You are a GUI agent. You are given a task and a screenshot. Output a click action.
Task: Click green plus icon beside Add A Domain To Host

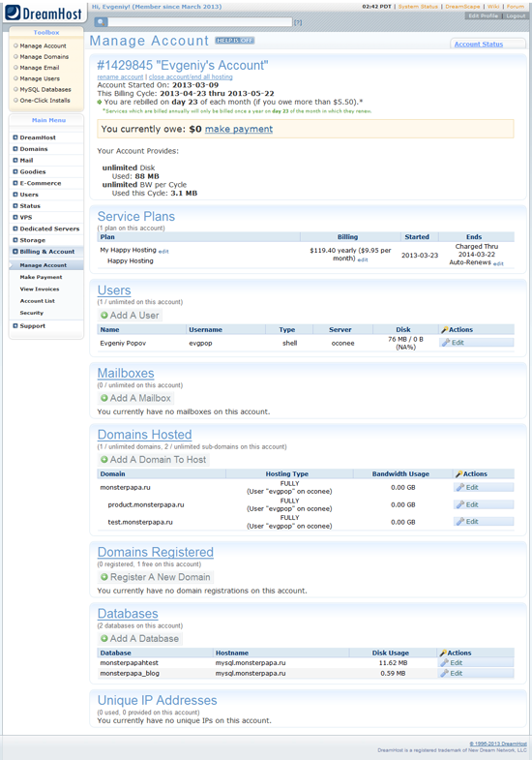pos(104,460)
